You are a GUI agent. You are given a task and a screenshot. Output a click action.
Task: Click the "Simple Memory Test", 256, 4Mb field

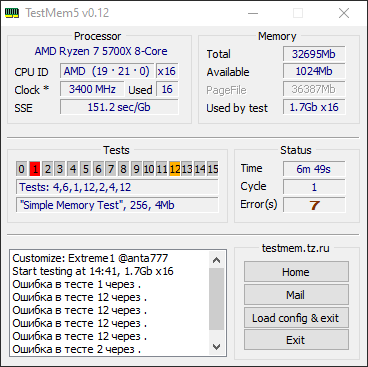tap(117, 205)
